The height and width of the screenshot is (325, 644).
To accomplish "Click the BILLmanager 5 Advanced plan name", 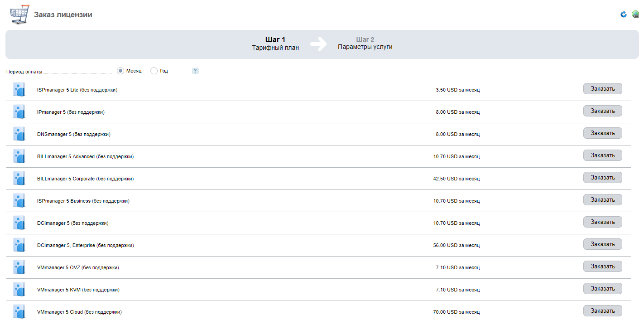I will pyautogui.click(x=86, y=156).
